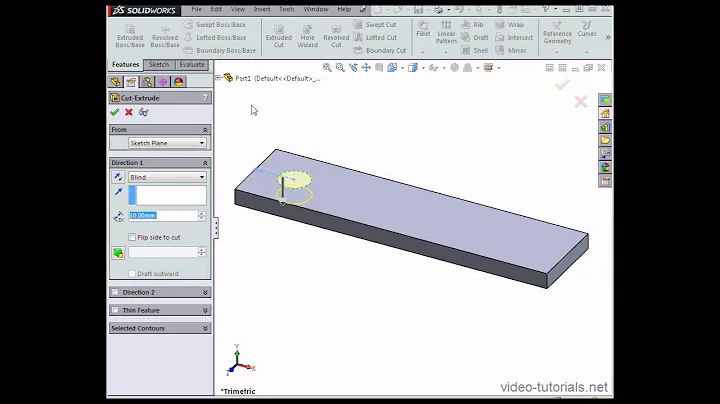
Task: Select the Revolved Cut tool
Action: point(336,36)
